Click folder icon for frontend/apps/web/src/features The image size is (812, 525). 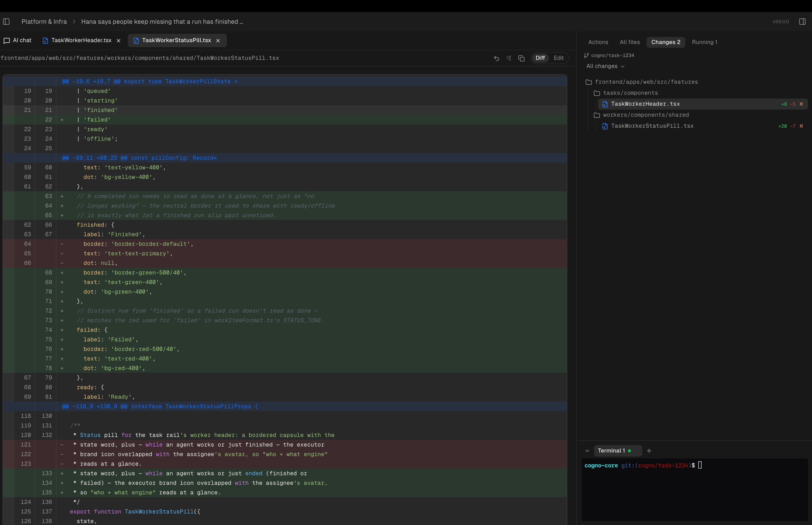click(588, 82)
